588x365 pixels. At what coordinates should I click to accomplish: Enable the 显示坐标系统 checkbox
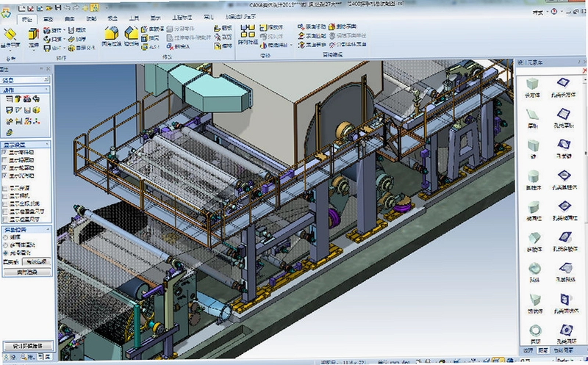5,204
